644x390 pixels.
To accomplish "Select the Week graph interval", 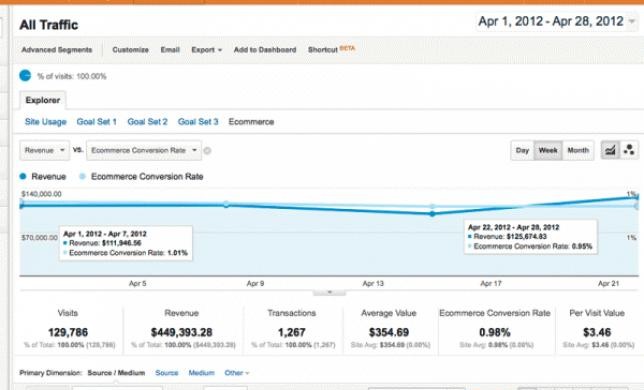I will 548,150.
